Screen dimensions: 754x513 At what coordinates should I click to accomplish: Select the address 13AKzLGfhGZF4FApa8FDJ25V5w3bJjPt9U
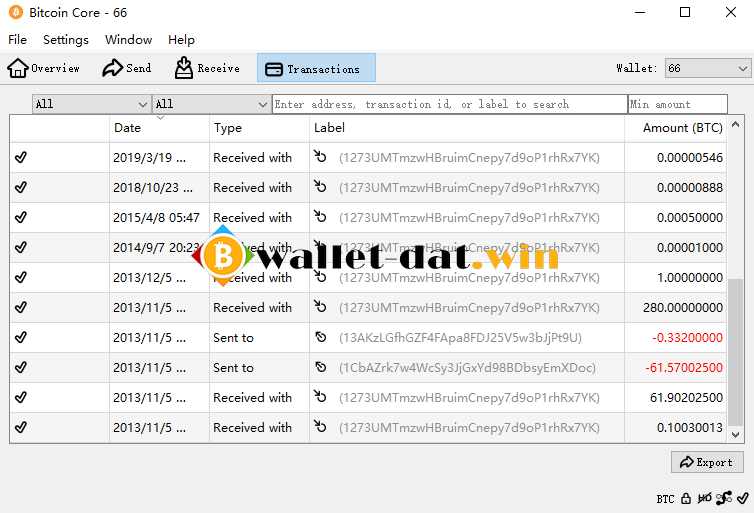coord(460,338)
